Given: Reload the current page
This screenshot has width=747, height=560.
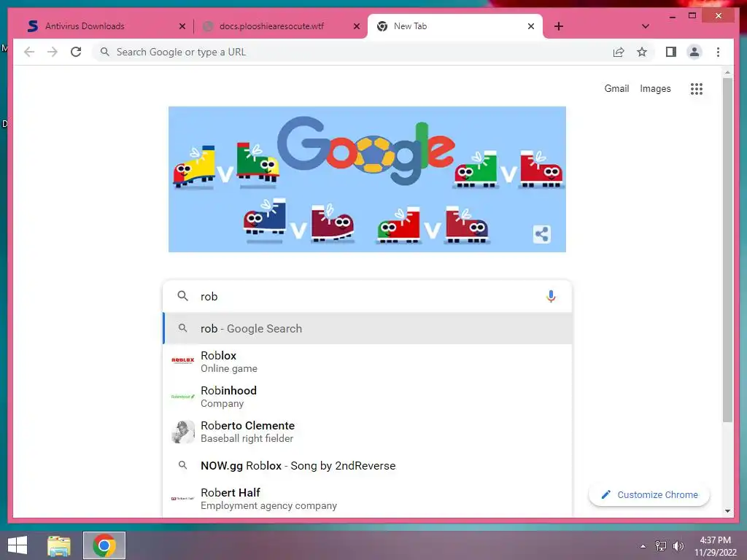Looking at the screenshot, I should (x=76, y=52).
